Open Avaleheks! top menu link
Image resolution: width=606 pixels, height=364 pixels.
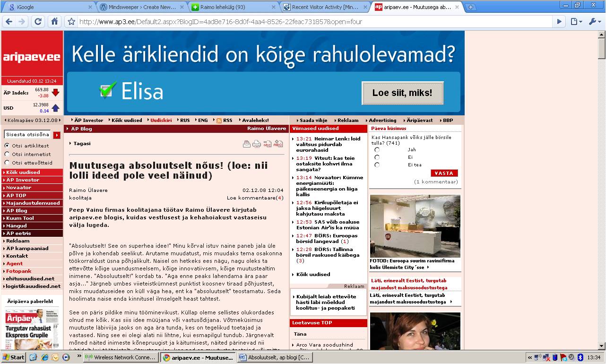click(255, 121)
